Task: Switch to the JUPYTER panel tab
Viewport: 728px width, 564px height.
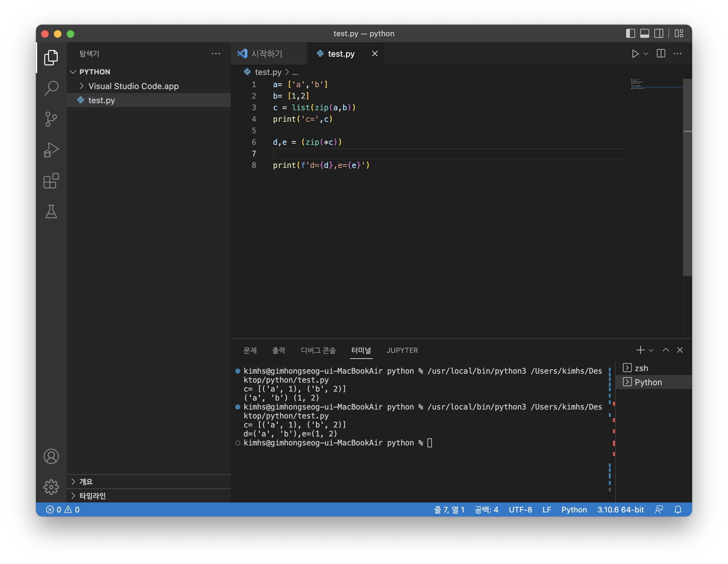Action: coord(402,350)
